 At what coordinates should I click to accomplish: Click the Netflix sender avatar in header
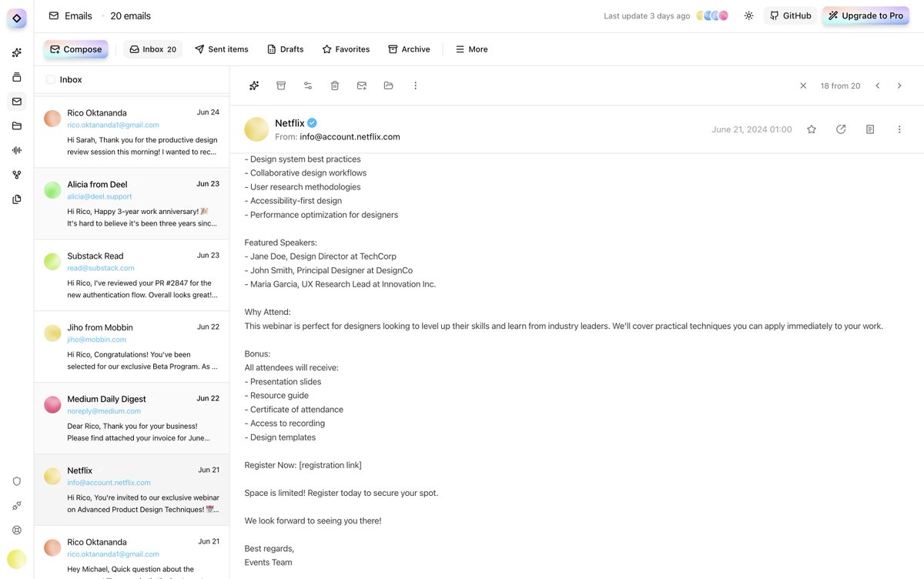coord(256,129)
